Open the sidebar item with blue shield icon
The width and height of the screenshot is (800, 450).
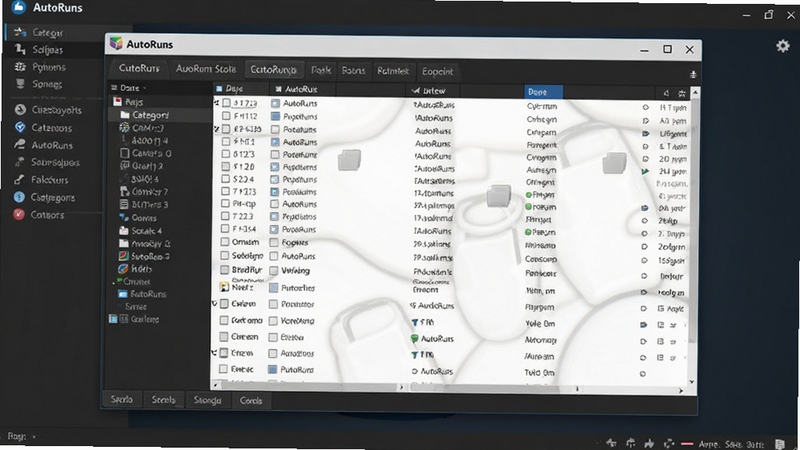(x=20, y=128)
